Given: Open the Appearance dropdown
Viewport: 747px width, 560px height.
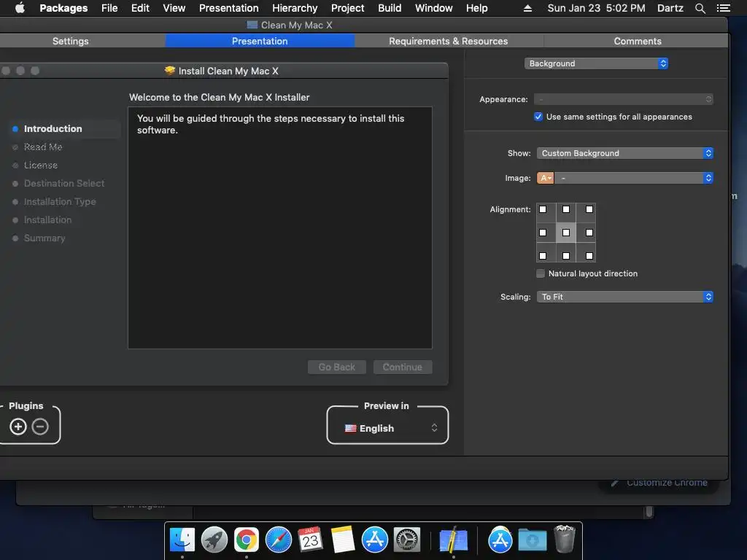Looking at the screenshot, I should point(623,99).
